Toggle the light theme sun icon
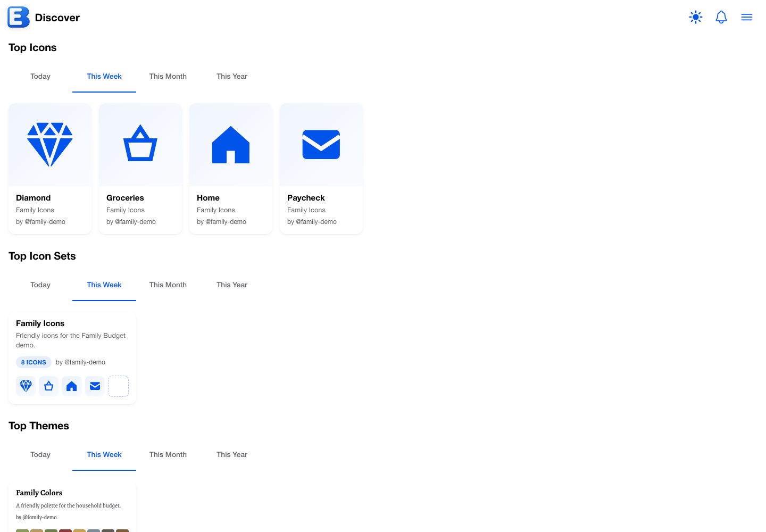 (x=696, y=17)
